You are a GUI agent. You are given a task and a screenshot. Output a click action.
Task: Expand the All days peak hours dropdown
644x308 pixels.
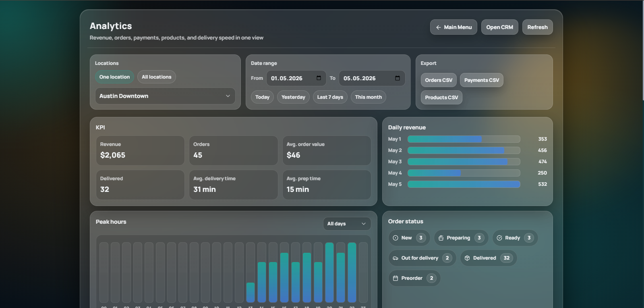click(347, 224)
